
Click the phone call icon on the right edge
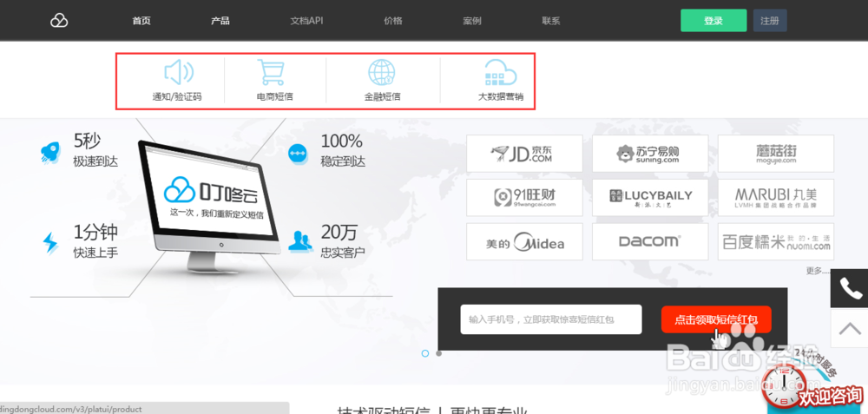pos(849,288)
